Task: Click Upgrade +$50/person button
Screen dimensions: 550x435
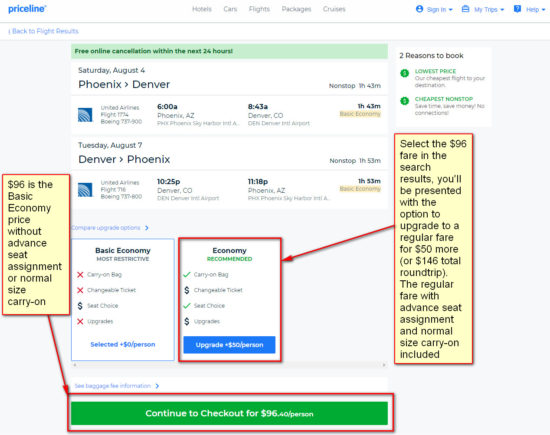Action: (229, 345)
